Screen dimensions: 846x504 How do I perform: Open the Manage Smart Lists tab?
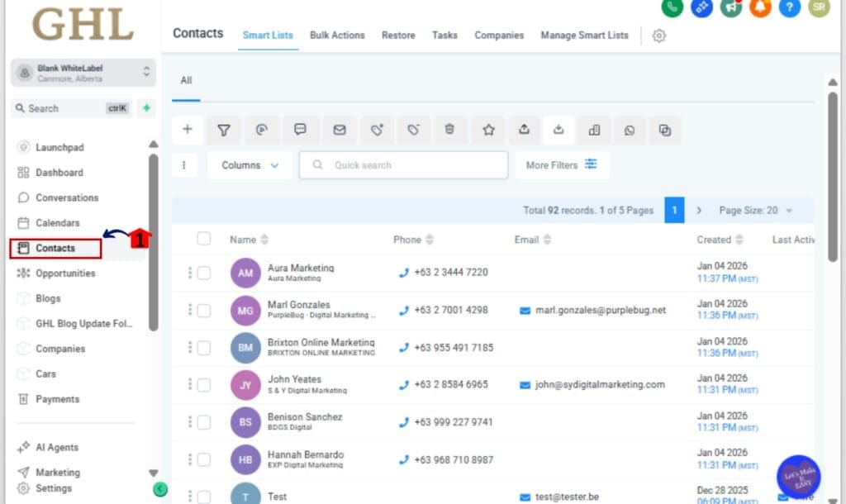pos(584,36)
